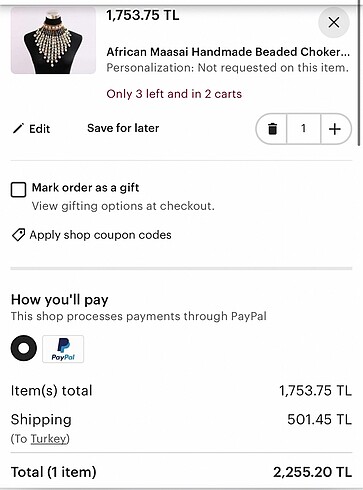Remove item with the X button
The image size is (363, 490).
(334, 23)
